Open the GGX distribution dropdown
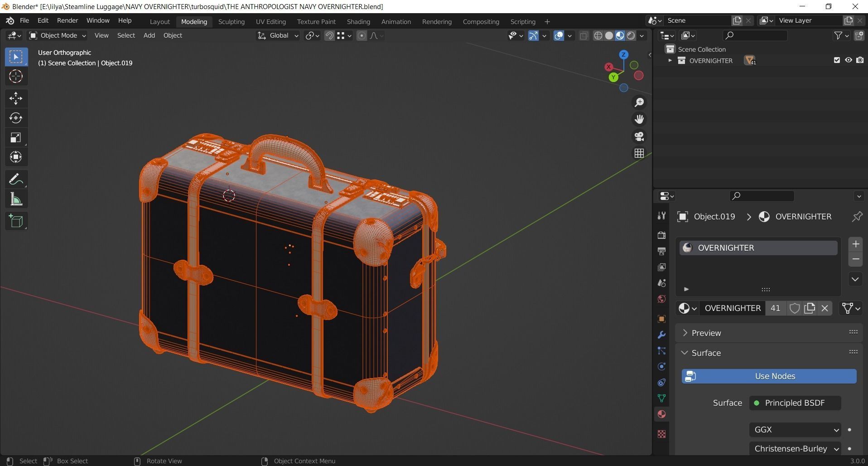The height and width of the screenshot is (466, 868). [x=795, y=430]
